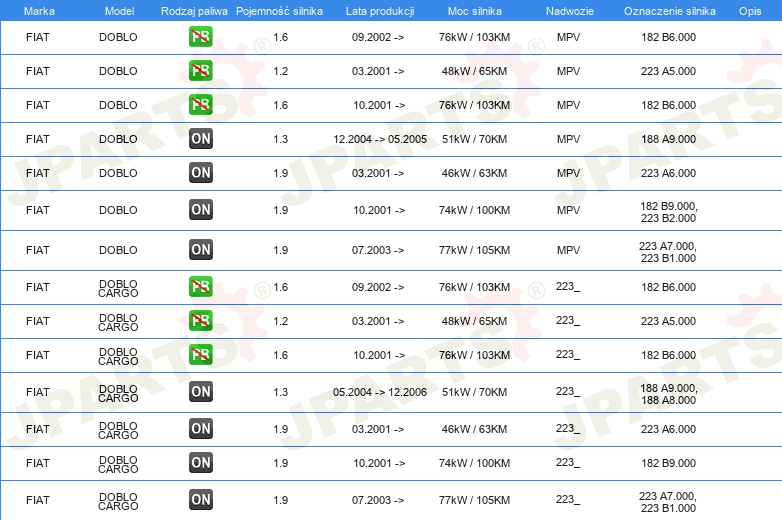782x520 pixels.
Task: Click diesel ON icon in DOBLO CARGO 77kW row
Action: pos(200,500)
